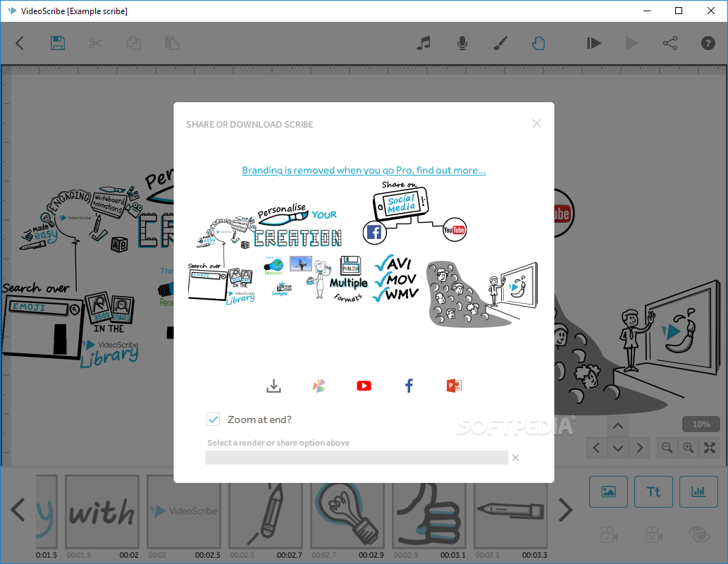Open Branding is removed Pro link

[364, 171]
